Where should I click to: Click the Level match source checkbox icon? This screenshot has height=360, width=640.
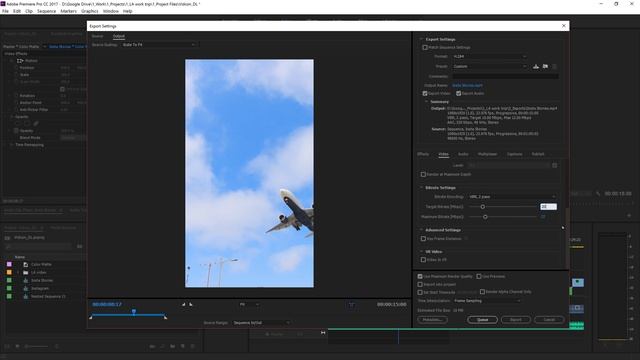pos(554,165)
